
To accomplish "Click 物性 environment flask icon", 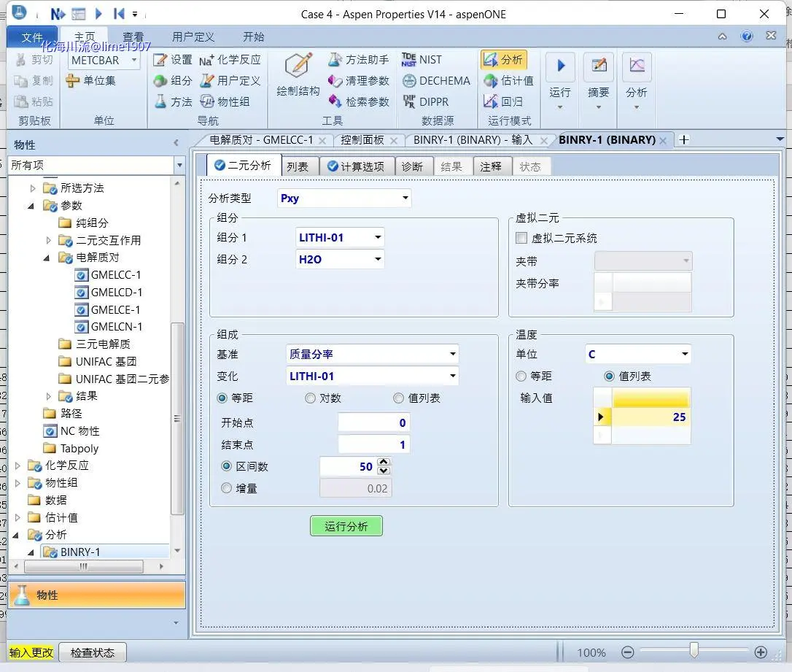I will click(x=21, y=595).
